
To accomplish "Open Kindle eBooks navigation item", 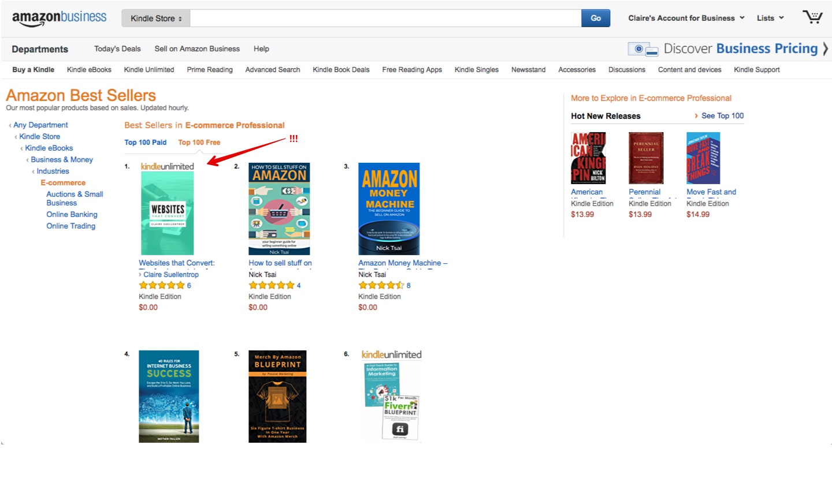I will [89, 70].
